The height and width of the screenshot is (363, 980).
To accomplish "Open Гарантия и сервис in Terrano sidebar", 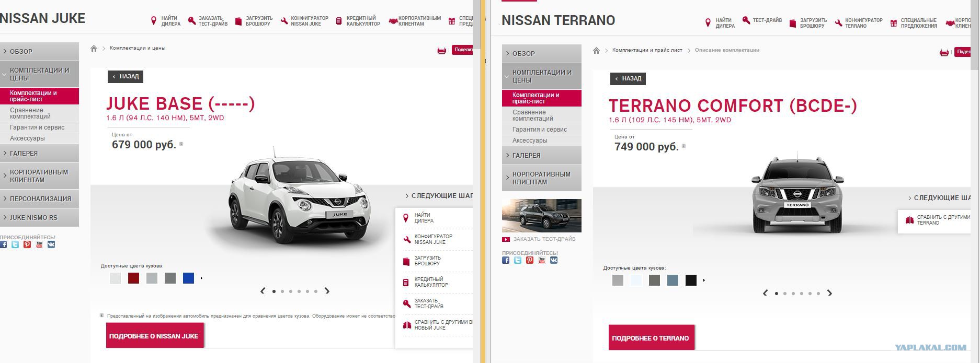I will (542, 130).
